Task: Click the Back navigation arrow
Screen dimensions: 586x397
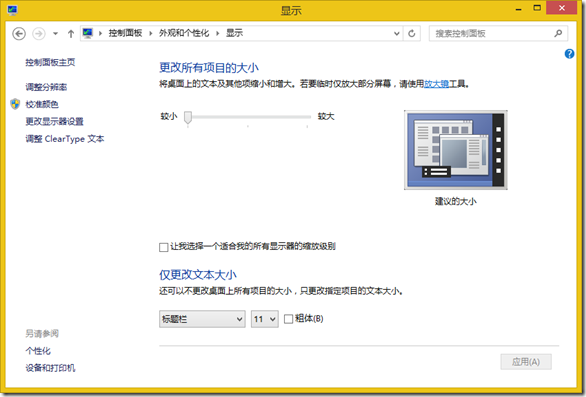Action: tap(19, 34)
